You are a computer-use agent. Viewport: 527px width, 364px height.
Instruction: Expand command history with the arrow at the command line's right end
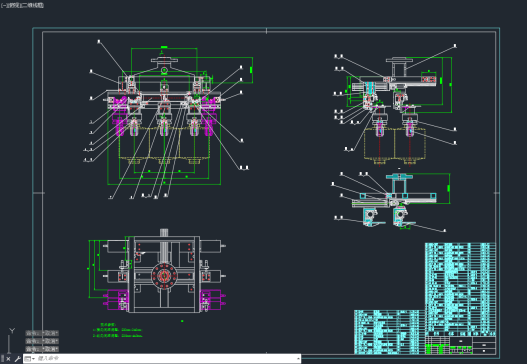coord(298,359)
